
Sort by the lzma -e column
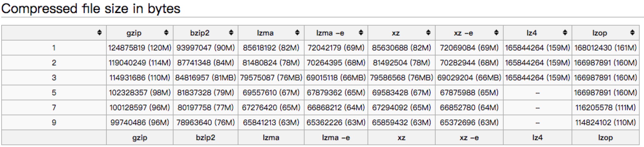(x=361, y=33)
